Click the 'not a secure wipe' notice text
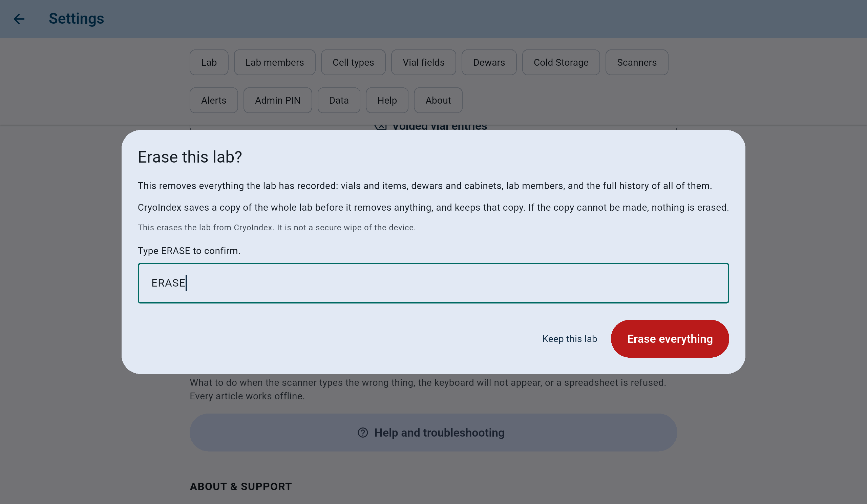 [277, 227]
